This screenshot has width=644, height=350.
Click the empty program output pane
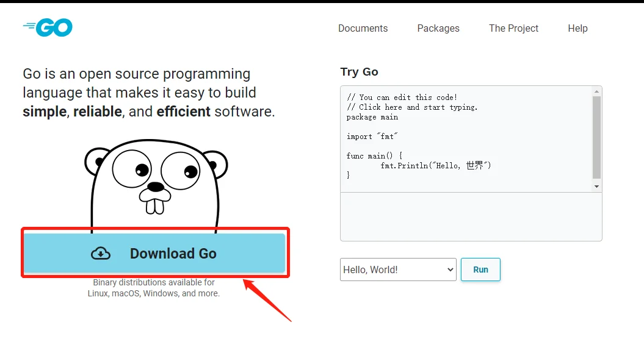pyautogui.click(x=471, y=216)
